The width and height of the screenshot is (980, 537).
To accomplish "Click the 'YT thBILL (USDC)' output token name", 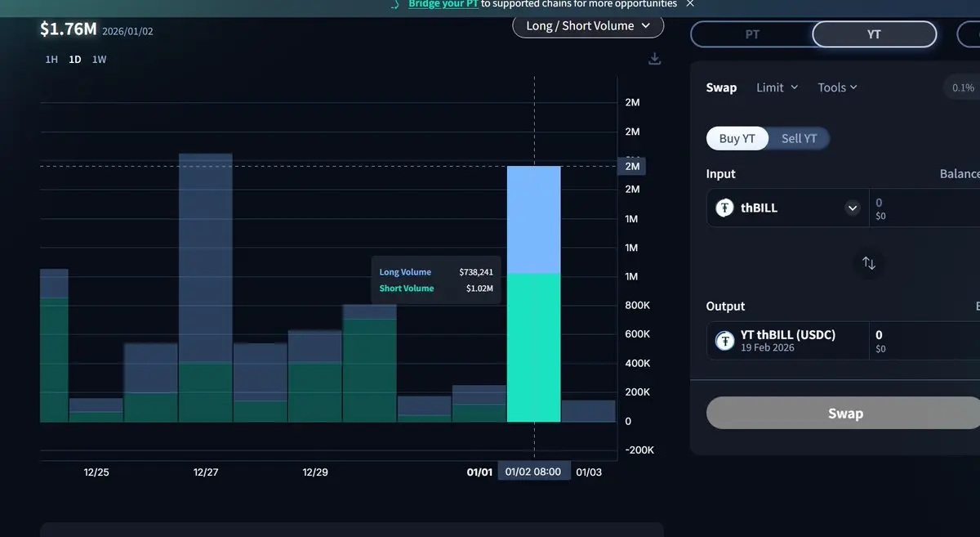I will [x=788, y=334].
